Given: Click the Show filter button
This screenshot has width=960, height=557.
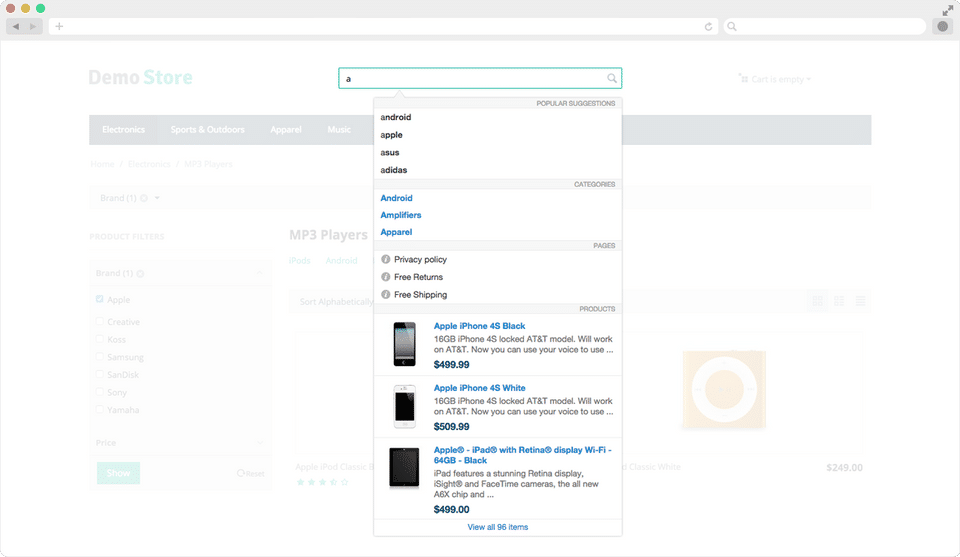Looking at the screenshot, I should pyautogui.click(x=118, y=473).
